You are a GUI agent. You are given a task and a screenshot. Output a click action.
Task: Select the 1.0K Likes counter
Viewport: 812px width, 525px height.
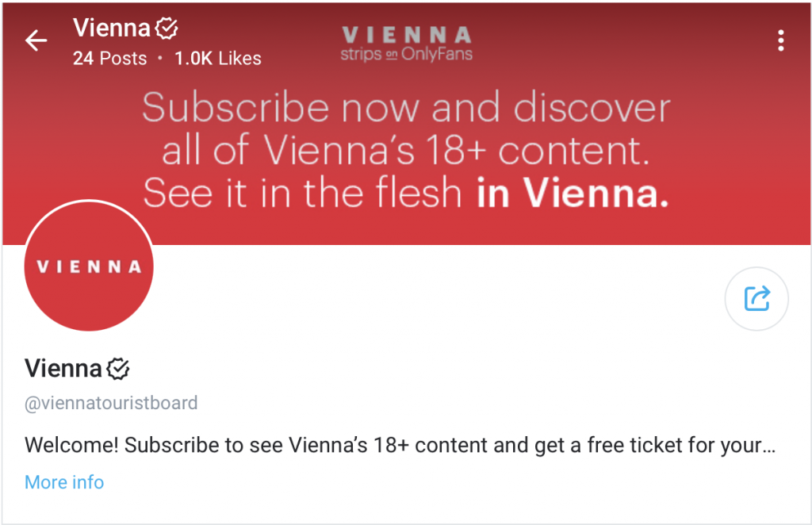[x=218, y=59]
